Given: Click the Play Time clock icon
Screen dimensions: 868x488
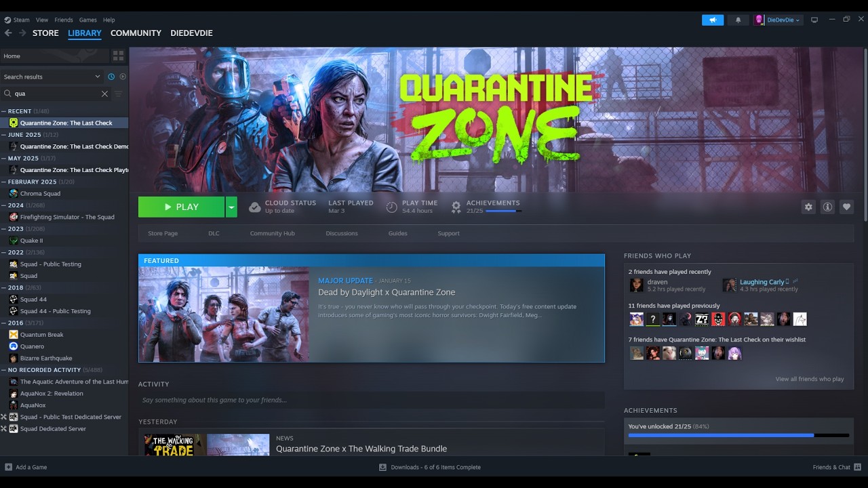Looking at the screenshot, I should [x=391, y=207].
